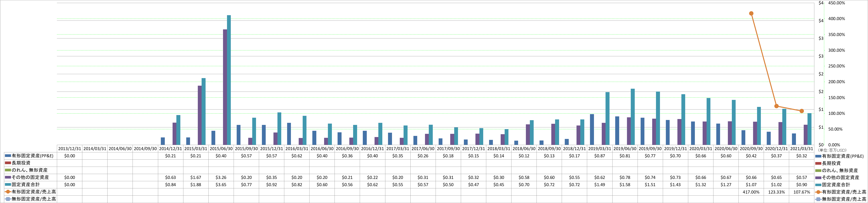Image resolution: width=868 pixels, height=203 pixels.
Task: Click the tallest teal bar for 2015/06/30
Action: point(229,80)
